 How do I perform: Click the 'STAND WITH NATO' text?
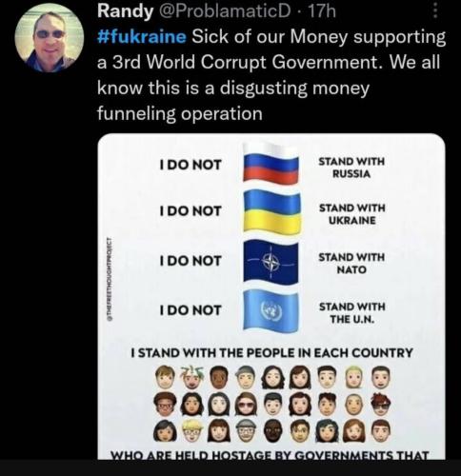[x=351, y=263]
